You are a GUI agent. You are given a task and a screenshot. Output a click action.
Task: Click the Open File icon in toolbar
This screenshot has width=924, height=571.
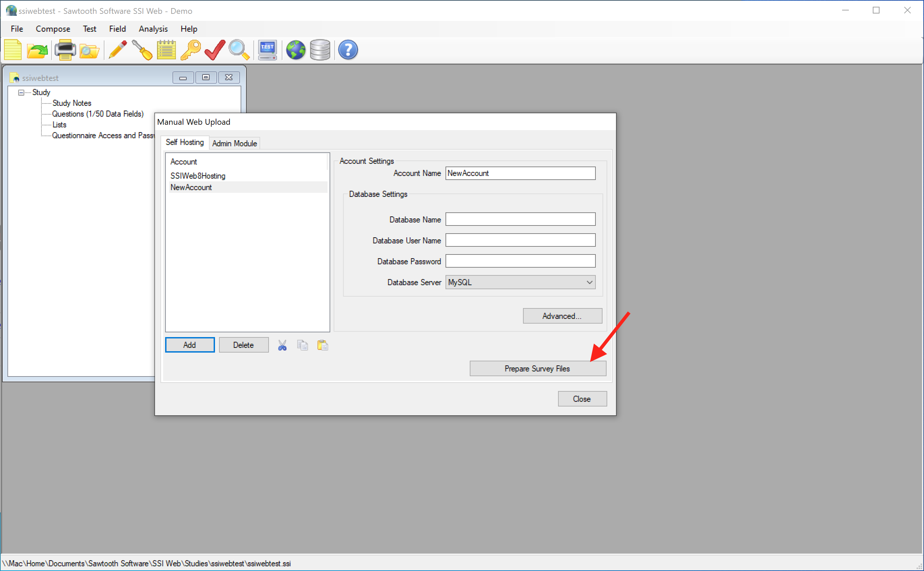pos(38,50)
